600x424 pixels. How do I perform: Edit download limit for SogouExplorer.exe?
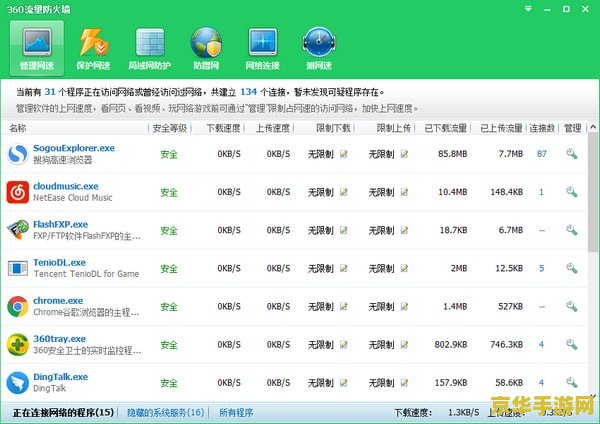[x=344, y=154]
